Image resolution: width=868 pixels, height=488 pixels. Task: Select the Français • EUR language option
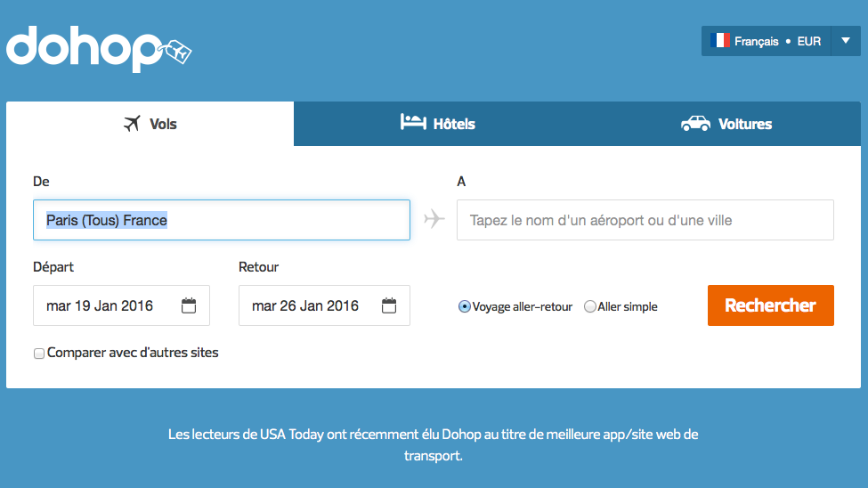767,41
